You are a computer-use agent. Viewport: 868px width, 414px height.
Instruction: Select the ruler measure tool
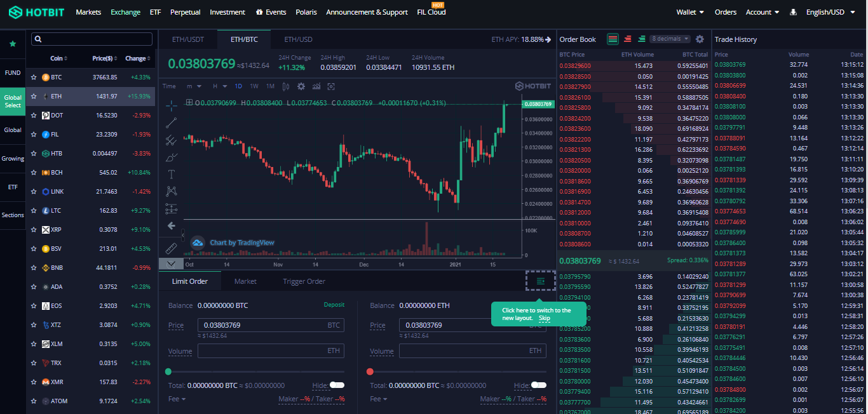pyautogui.click(x=171, y=248)
